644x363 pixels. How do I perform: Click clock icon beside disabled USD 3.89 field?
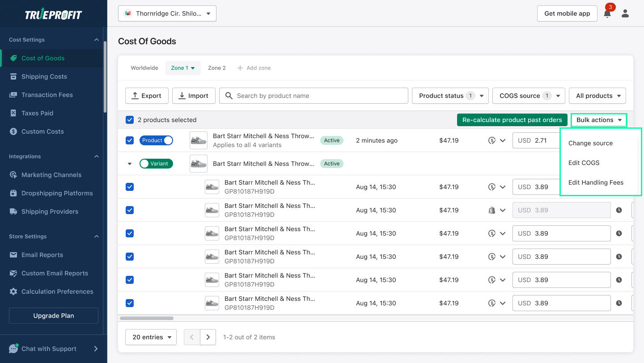(619, 210)
